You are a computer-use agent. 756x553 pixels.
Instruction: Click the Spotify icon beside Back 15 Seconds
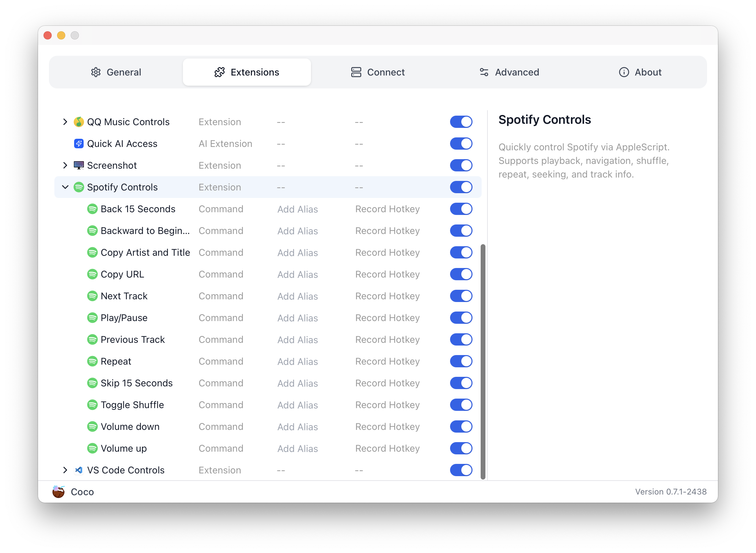point(92,209)
